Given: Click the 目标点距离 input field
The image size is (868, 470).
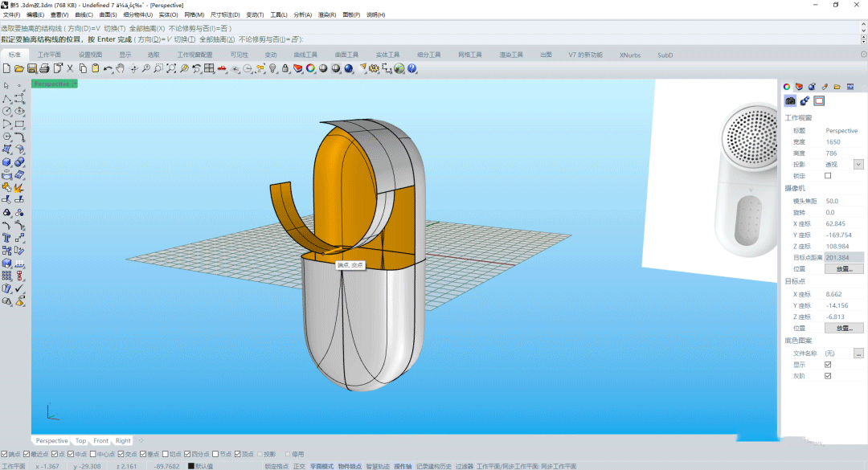Looking at the screenshot, I should [x=844, y=257].
